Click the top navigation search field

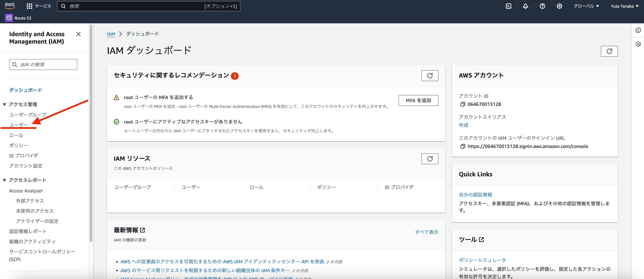(149, 6)
